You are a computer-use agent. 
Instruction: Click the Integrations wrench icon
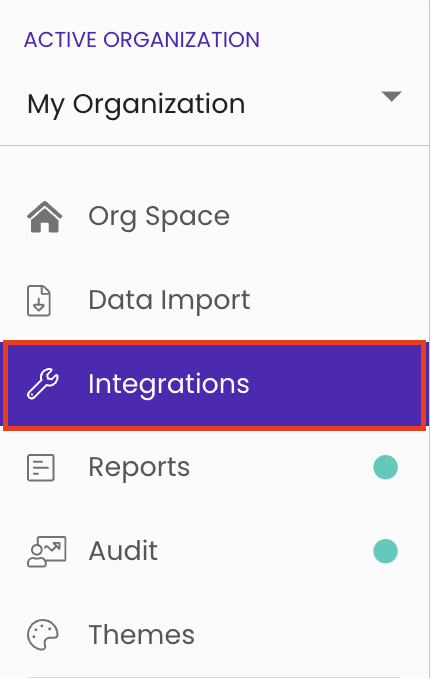pos(43,384)
